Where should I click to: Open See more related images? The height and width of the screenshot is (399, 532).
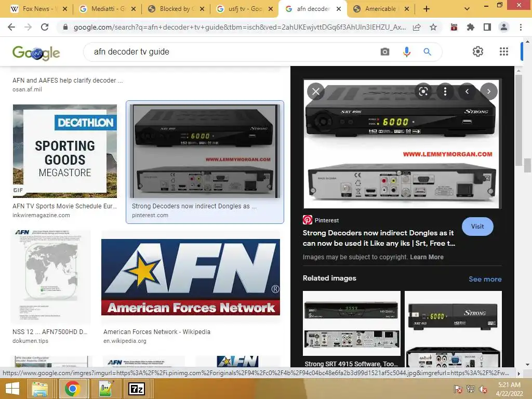[x=485, y=279]
